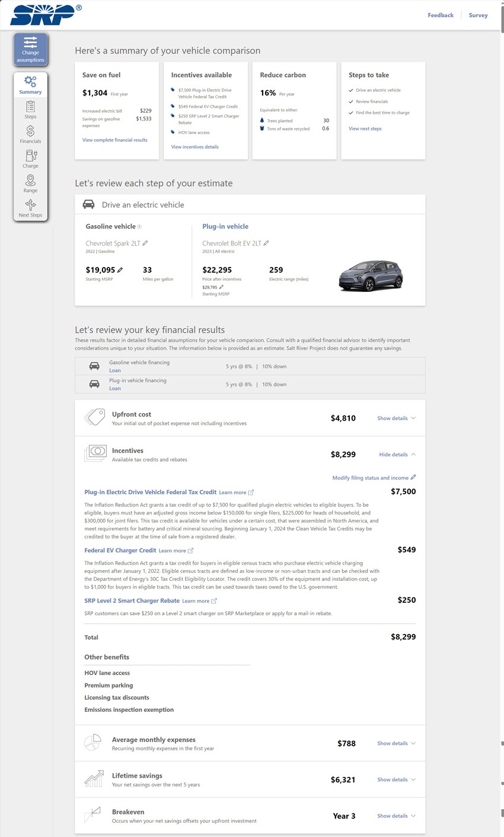Viewport: 504px width, 837px height.
Task: Collapse the Incentives details section
Action: coord(395,454)
